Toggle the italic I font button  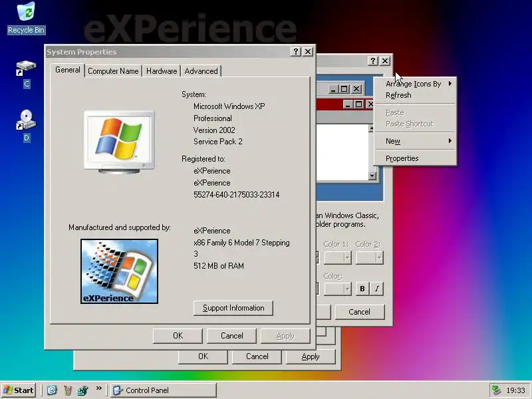point(377,289)
